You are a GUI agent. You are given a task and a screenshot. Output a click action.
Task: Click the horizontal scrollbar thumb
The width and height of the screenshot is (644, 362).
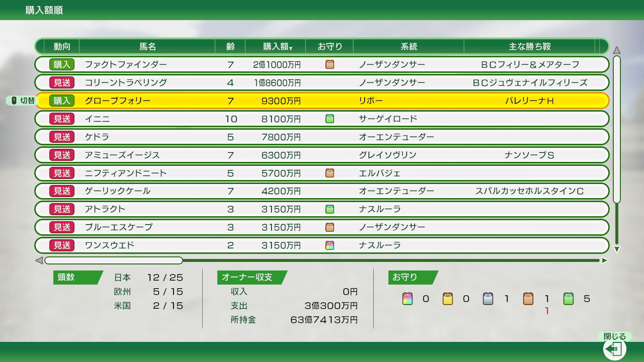coord(113,260)
